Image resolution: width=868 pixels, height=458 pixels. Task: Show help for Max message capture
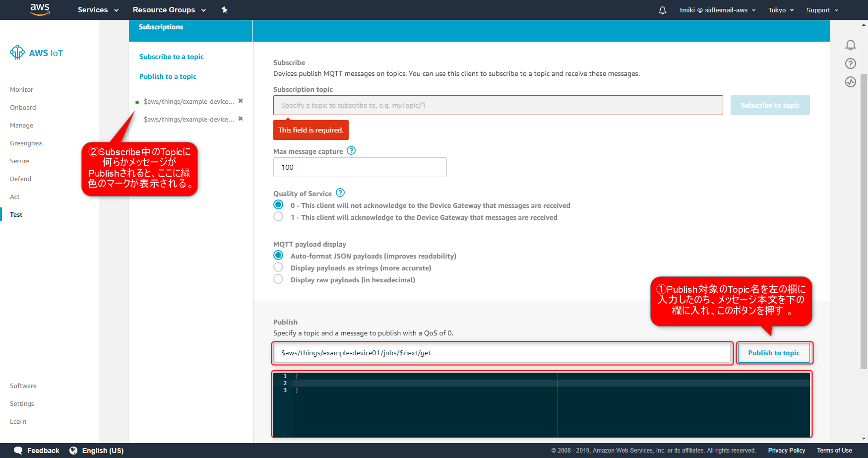click(351, 150)
